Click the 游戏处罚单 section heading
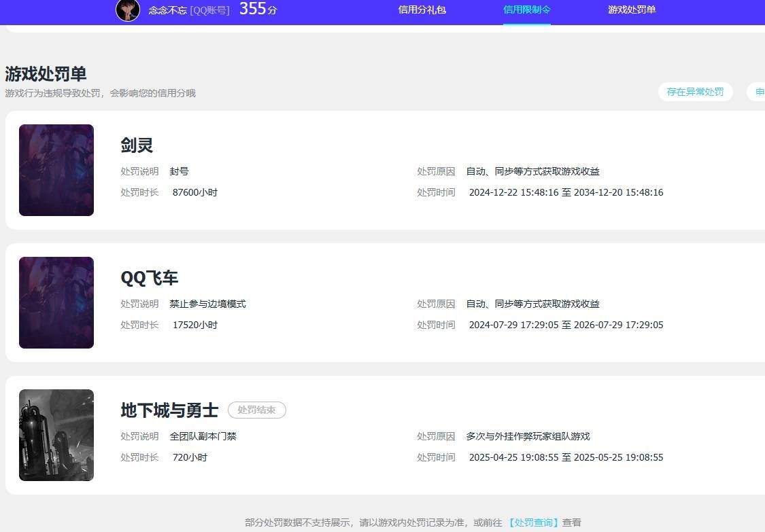 [x=46, y=73]
